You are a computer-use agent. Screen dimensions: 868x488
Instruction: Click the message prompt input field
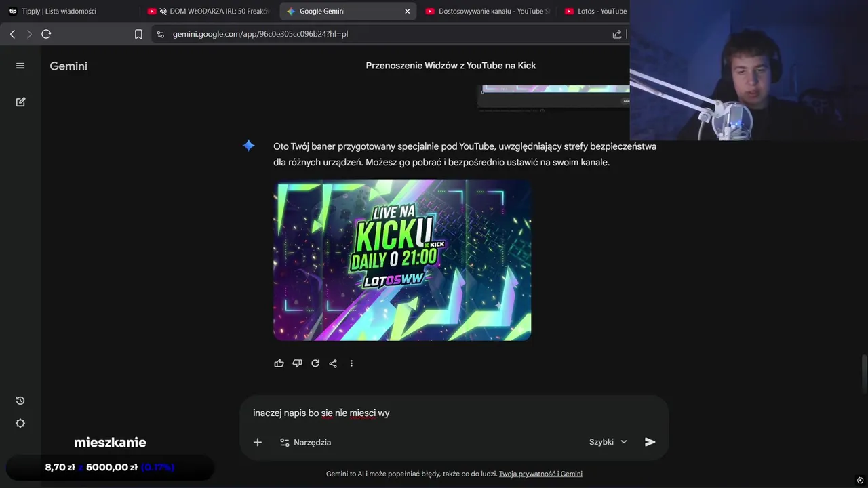pyautogui.click(x=454, y=413)
